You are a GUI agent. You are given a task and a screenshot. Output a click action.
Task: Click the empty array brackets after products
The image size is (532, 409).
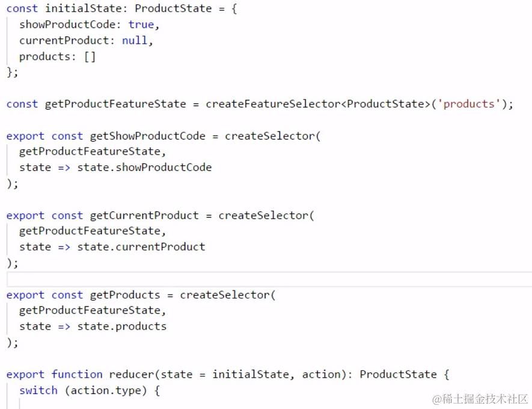pos(90,57)
